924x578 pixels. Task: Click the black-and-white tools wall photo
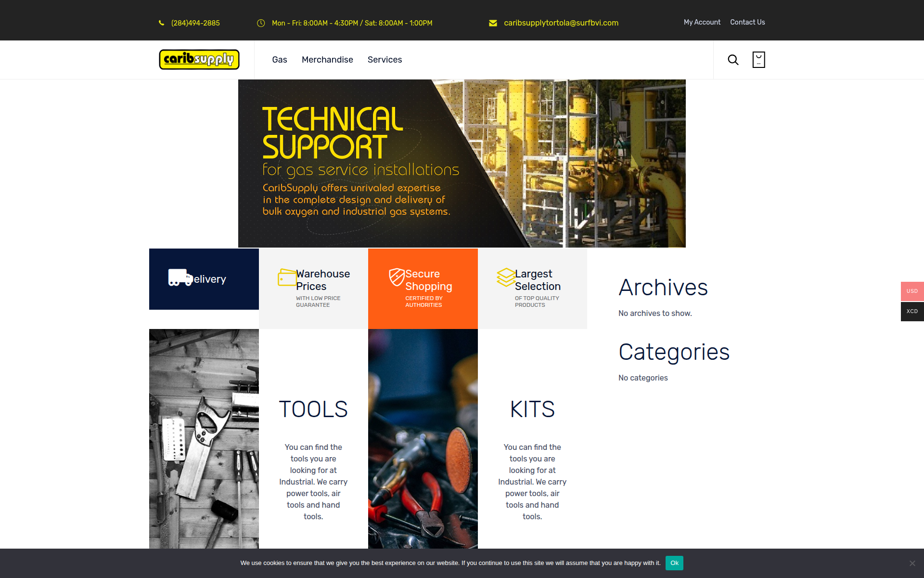click(204, 439)
